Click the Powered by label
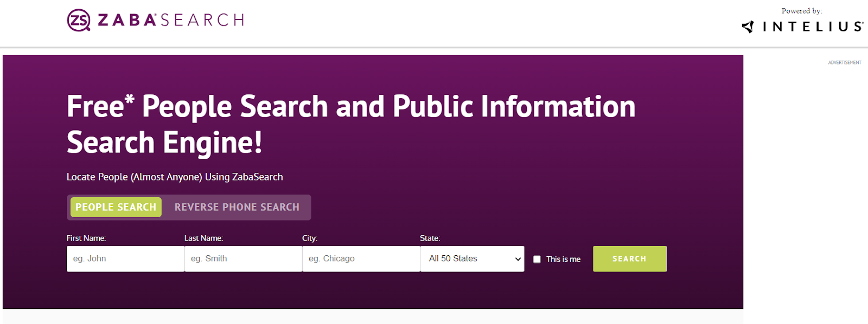Viewport: 868px width, 324px height. (x=802, y=11)
